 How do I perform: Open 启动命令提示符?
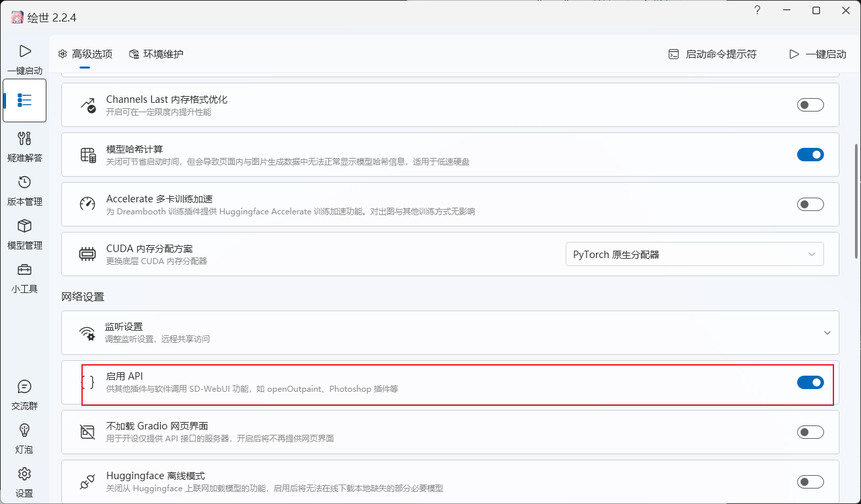[x=712, y=54]
